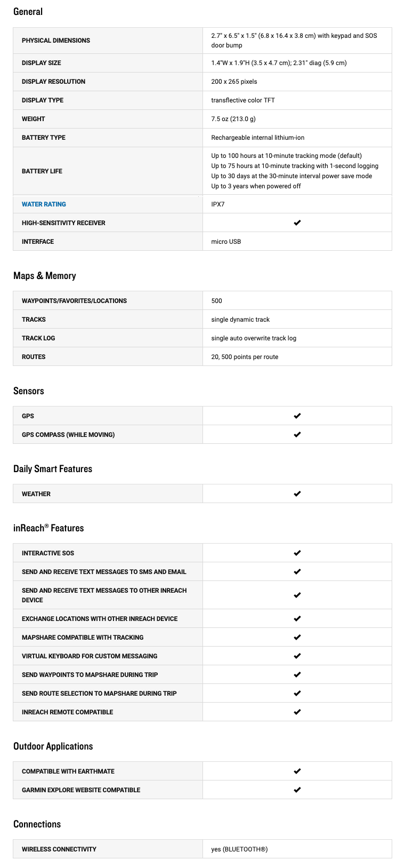Click the Interactive SOS checkmark
The height and width of the screenshot is (868, 397).
pos(297,553)
